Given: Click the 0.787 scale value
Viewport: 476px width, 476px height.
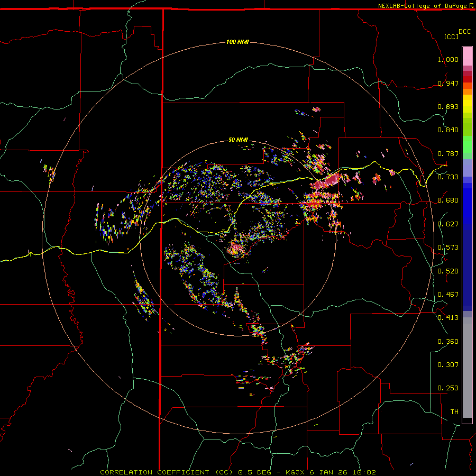Looking at the screenshot, I should tap(448, 153).
